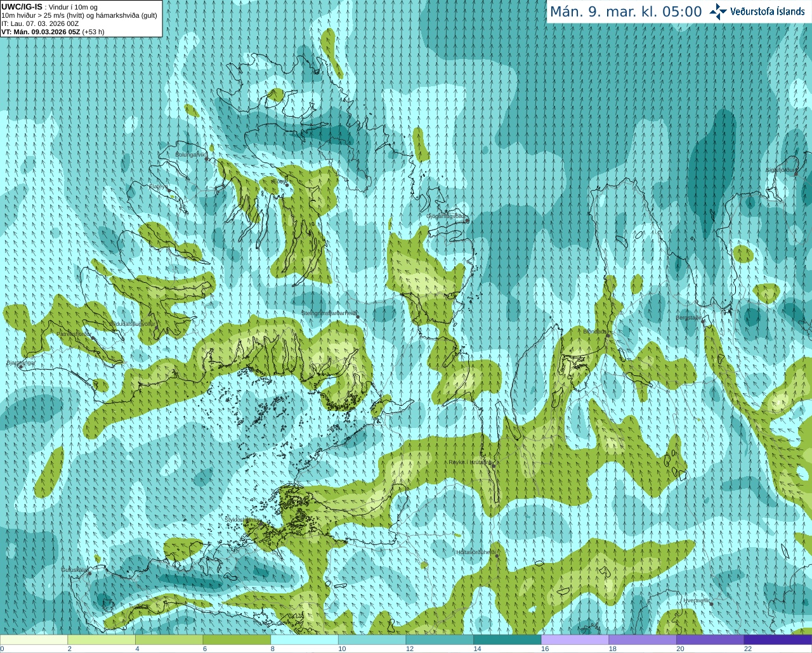
Task: Click the Siglufjörður station label
Action: pyautogui.click(x=780, y=170)
